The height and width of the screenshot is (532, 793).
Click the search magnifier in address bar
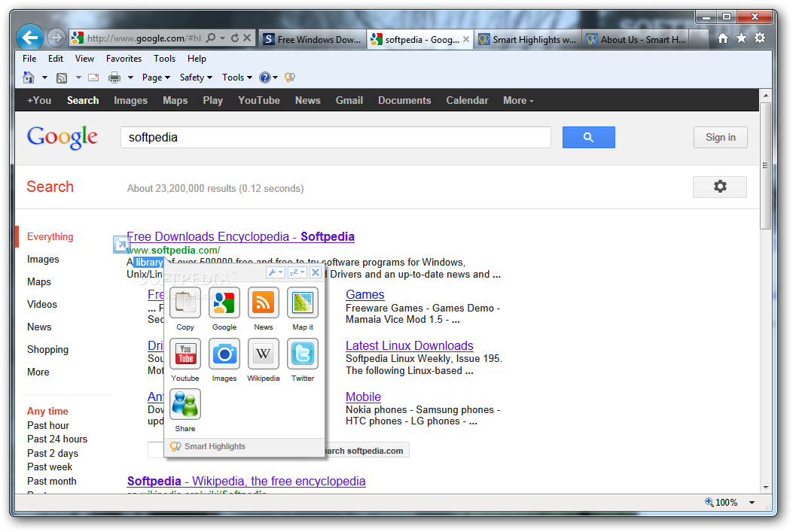(x=211, y=38)
